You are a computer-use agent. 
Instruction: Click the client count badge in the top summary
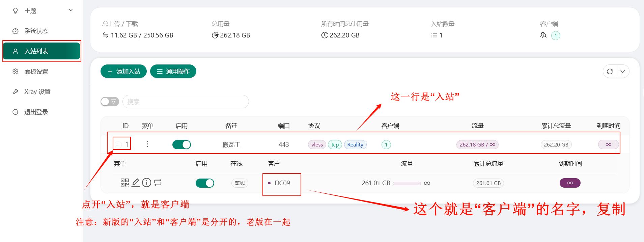(x=556, y=35)
